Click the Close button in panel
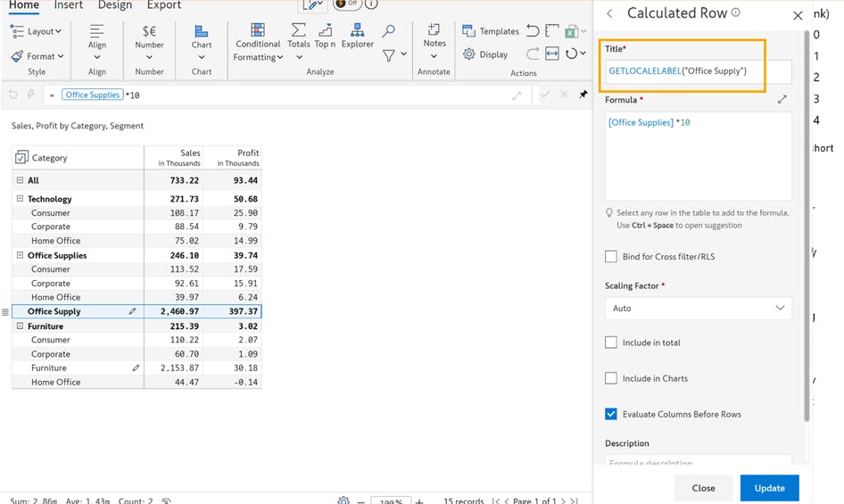This screenshot has width=844, height=504. click(x=703, y=488)
